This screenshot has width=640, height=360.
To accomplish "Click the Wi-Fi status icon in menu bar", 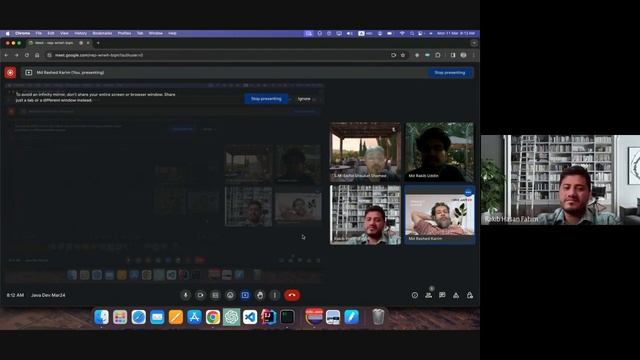I will pos(402,33).
